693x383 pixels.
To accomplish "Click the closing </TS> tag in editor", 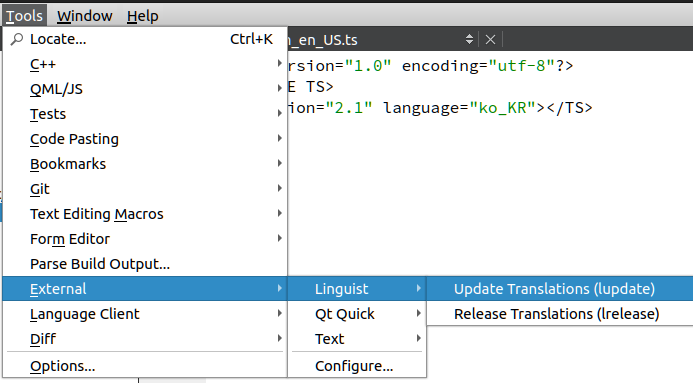I will (569, 108).
